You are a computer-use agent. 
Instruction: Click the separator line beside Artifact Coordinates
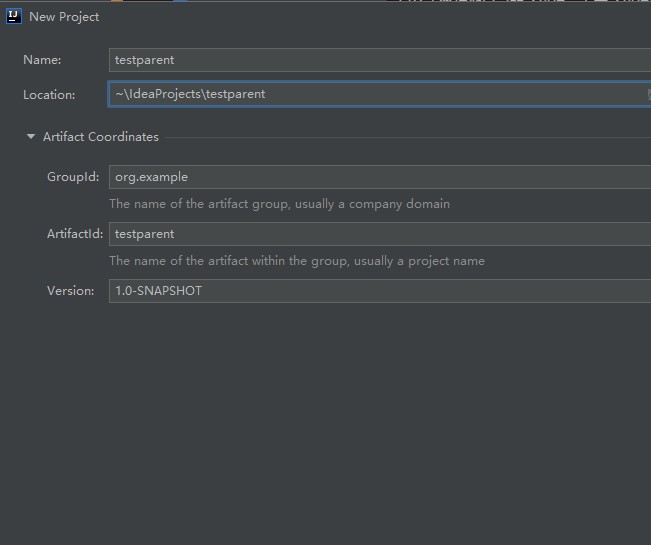point(400,137)
